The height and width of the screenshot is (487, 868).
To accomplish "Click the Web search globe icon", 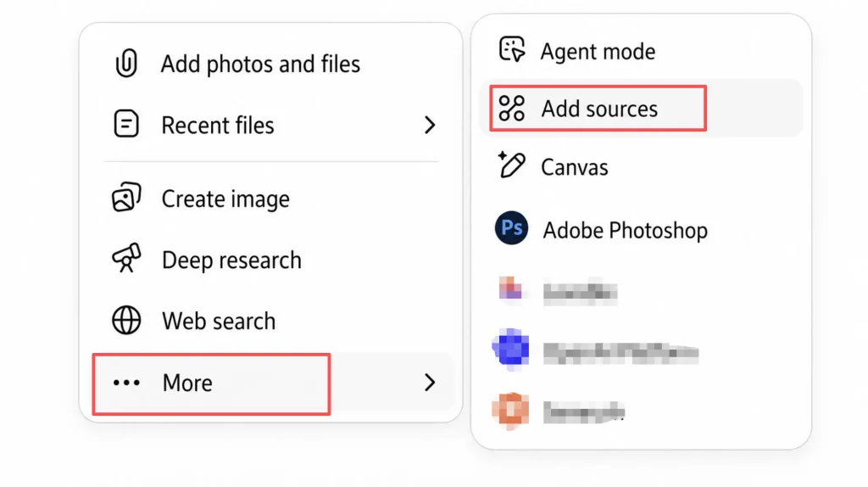I will coord(126,320).
